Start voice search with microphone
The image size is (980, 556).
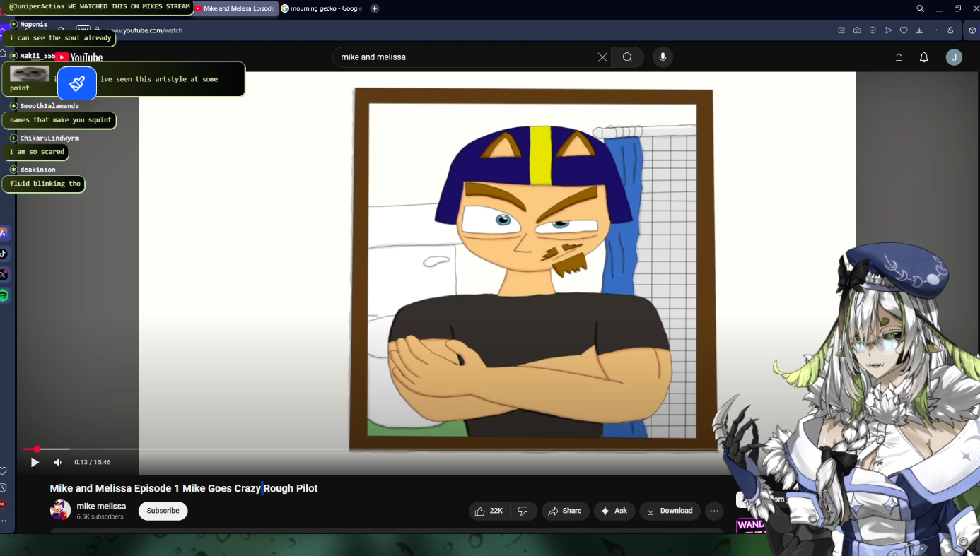click(x=663, y=57)
